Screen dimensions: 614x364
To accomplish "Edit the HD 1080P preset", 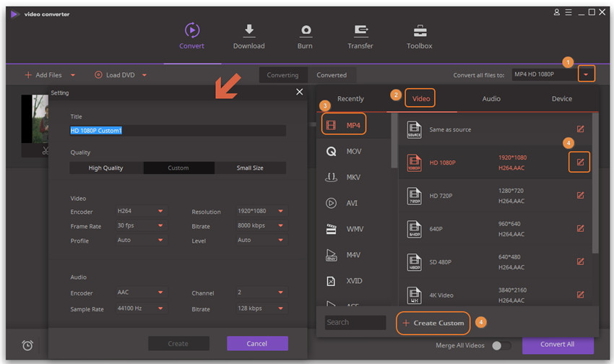I will click(x=580, y=162).
